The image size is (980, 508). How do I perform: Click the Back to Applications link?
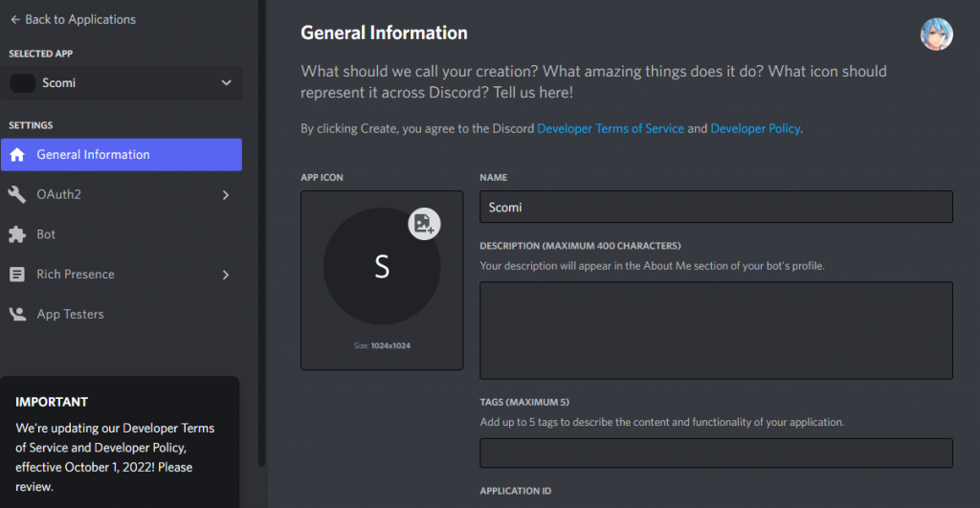click(73, 19)
